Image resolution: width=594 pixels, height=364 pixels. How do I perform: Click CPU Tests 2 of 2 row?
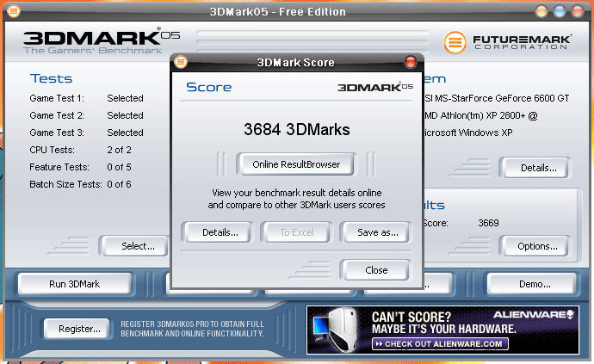coord(80,150)
